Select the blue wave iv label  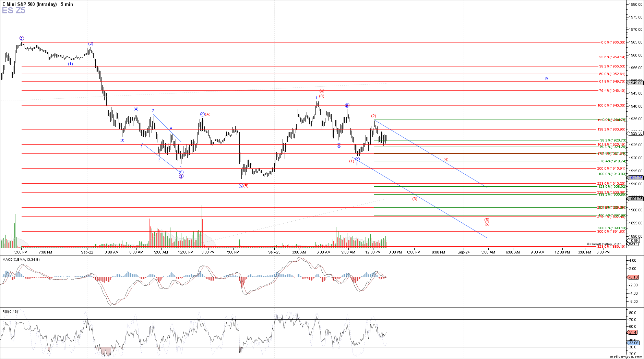547,79
